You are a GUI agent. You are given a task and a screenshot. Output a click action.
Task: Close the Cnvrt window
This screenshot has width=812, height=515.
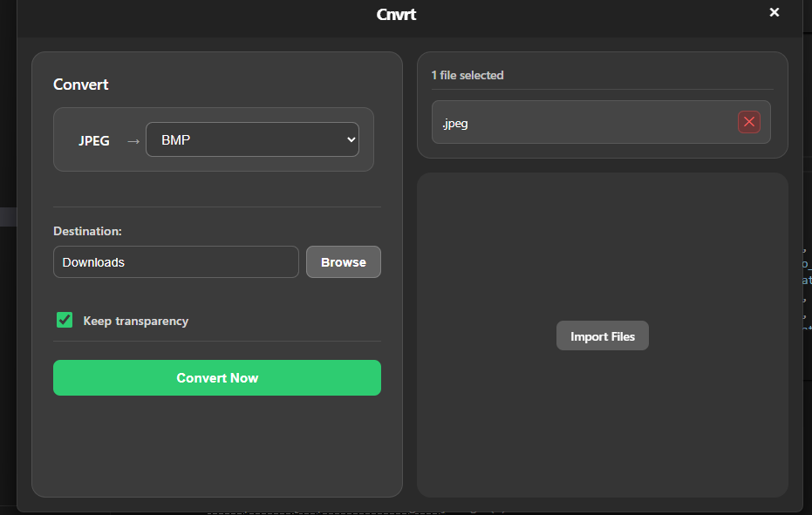[774, 12]
